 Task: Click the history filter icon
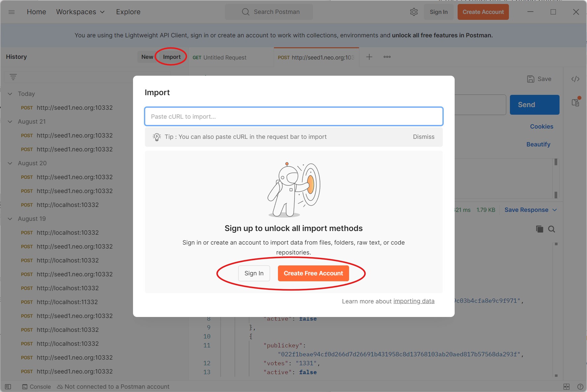coord(13,77)
